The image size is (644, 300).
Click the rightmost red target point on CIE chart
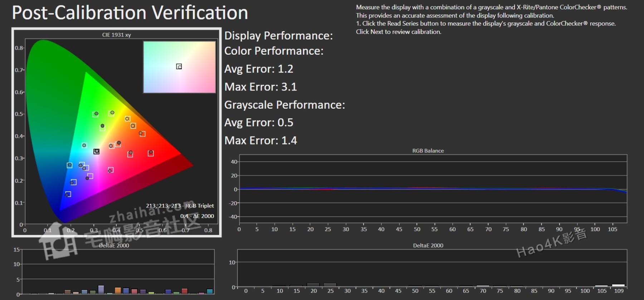click(x=151, y=153)
